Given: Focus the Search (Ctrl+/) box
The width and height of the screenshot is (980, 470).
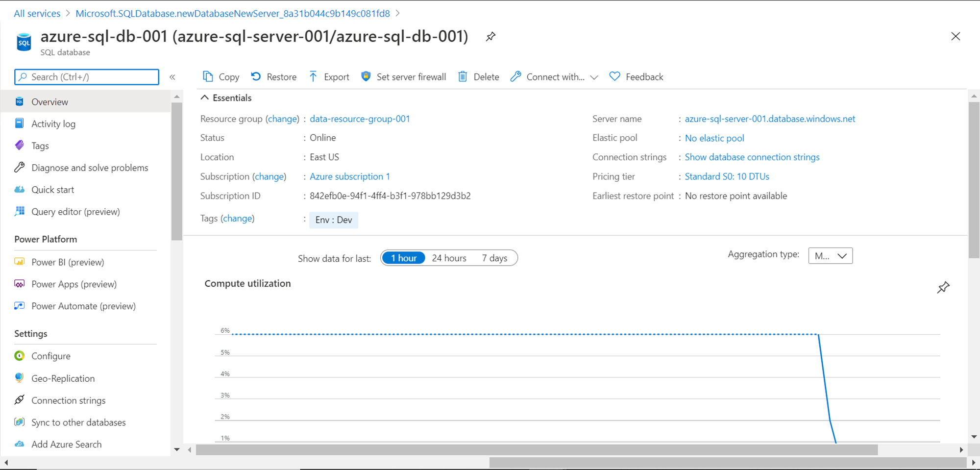Looking at the screenshot, I should tap(87, 77).
